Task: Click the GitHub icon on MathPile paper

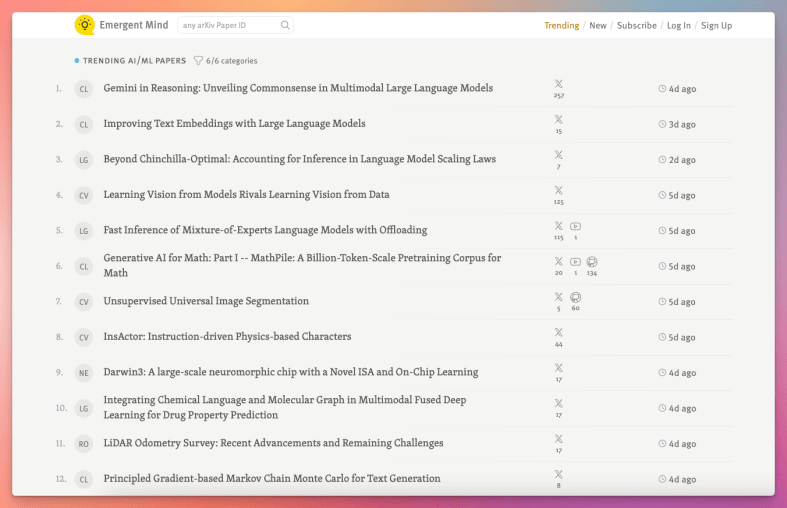Action: tap(592, 261)
